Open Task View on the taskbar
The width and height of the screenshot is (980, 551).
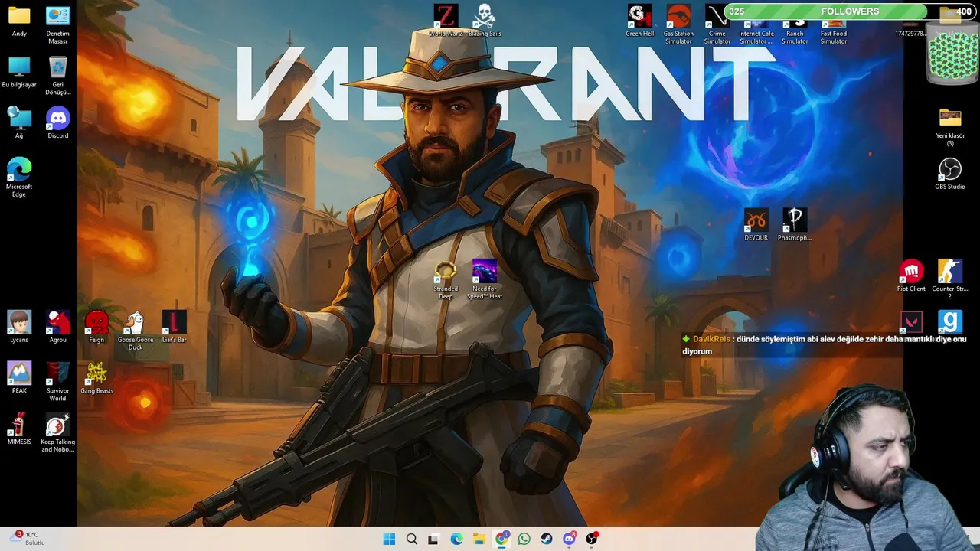[x=433, y=539]
